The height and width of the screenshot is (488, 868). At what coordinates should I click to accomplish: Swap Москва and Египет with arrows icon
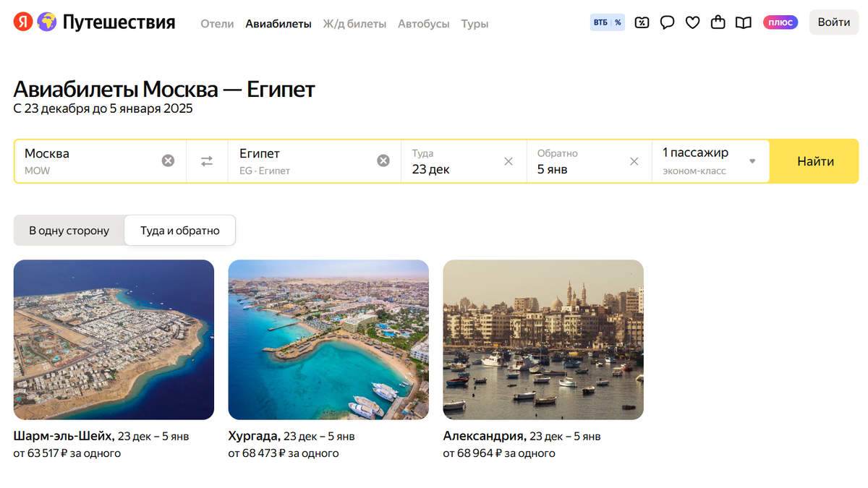[x=208, y=161]
